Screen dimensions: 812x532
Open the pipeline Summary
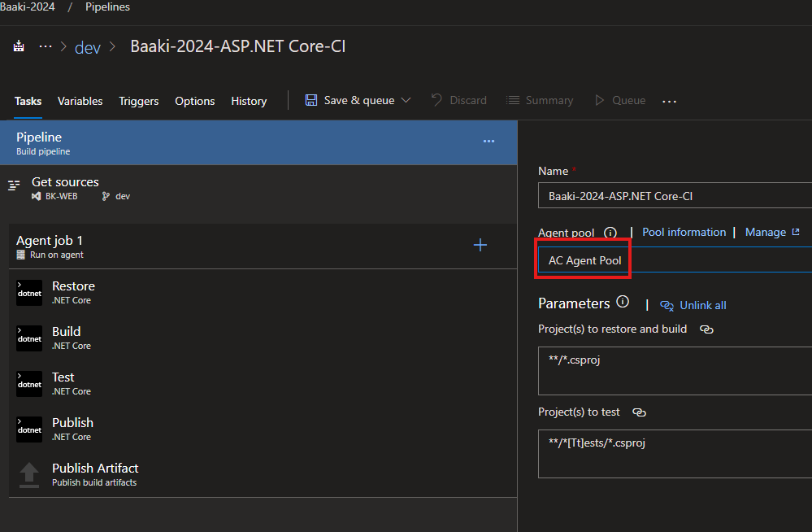[540, 100]
